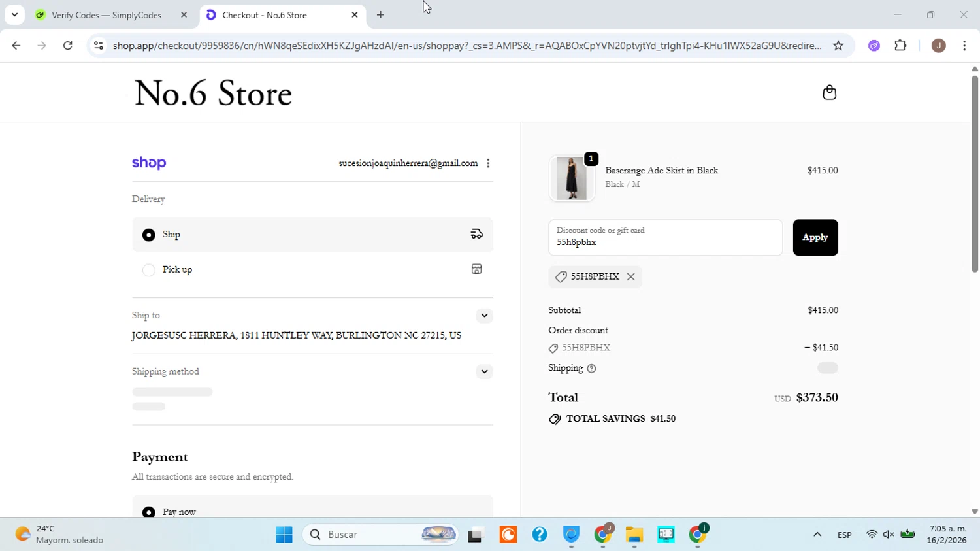Click into the discount code input field
Viewport: 980px width, 551px height.
click(x=665, y=237)
